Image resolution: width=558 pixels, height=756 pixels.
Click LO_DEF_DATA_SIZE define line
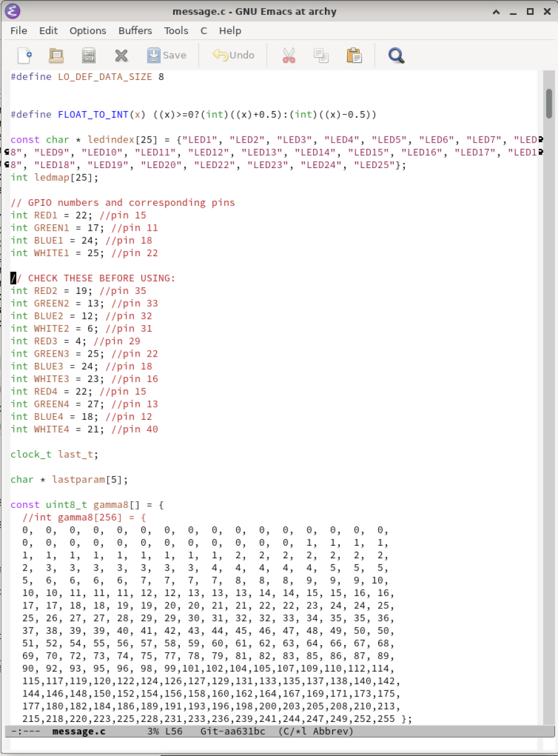click(87, 77)
